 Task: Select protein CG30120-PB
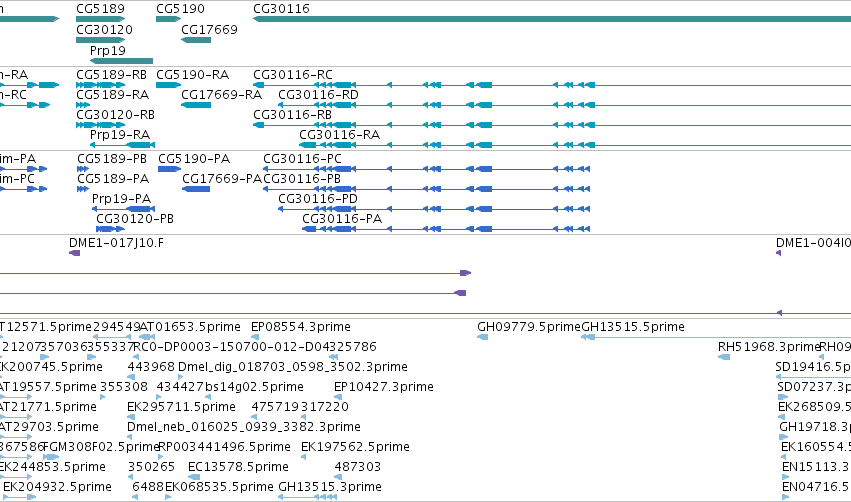coord(110,229)
